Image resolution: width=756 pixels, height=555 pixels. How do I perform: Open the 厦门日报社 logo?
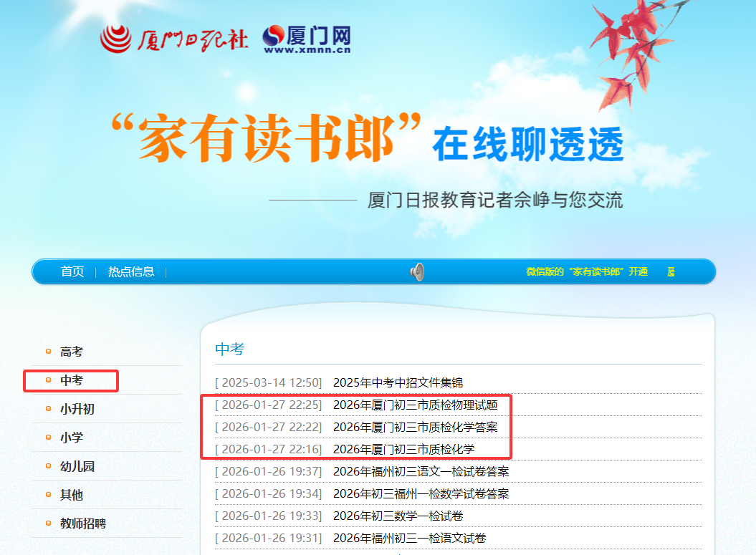pos(174,39)
